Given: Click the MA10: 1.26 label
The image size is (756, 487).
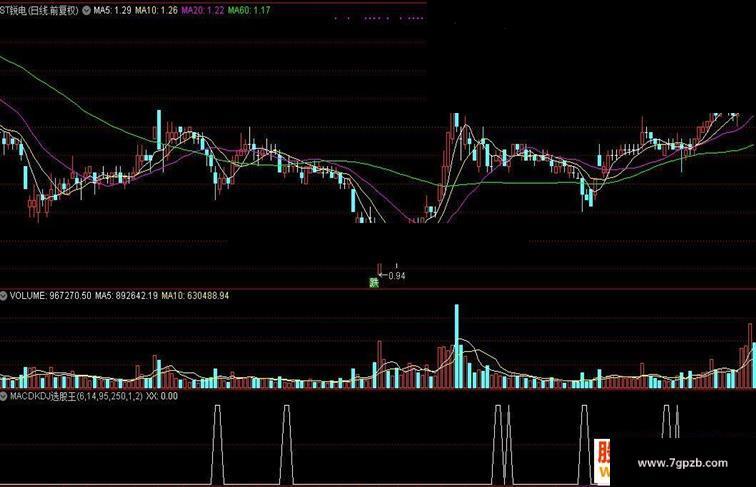Looking at the screenshot, I should (x=156, y=10).
